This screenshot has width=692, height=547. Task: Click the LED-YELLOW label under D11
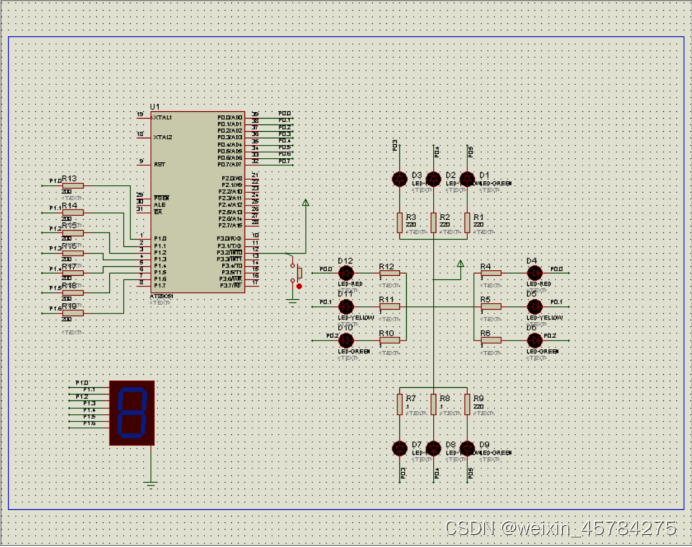point(356,318)
